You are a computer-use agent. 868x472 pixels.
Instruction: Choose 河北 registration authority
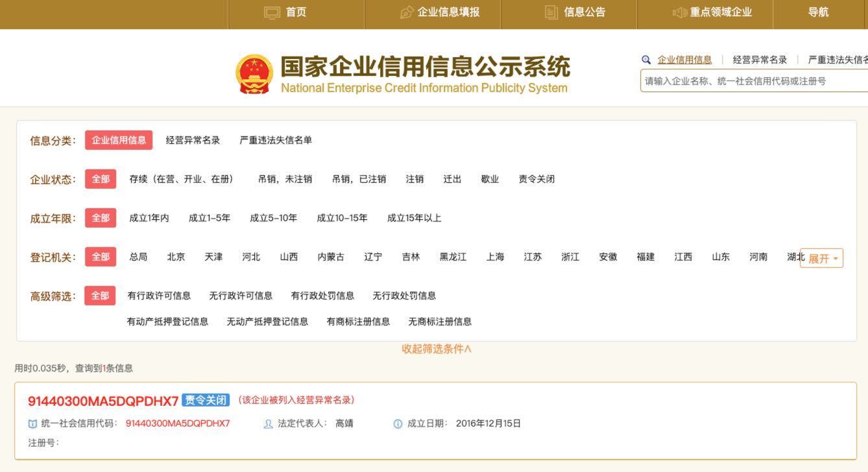[x=251, y=257]
